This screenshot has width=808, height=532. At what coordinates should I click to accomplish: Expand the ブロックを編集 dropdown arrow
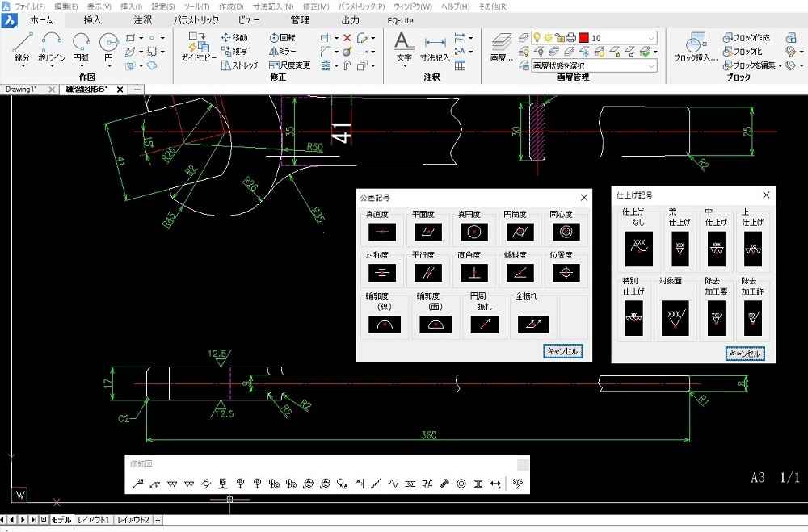(x=781, y=65)
